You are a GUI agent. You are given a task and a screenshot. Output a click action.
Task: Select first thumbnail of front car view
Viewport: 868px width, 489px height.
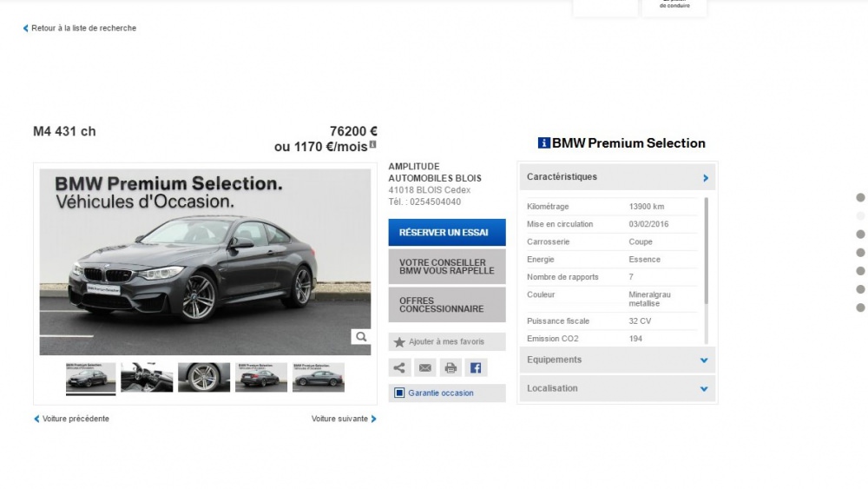tap(91, 378)
